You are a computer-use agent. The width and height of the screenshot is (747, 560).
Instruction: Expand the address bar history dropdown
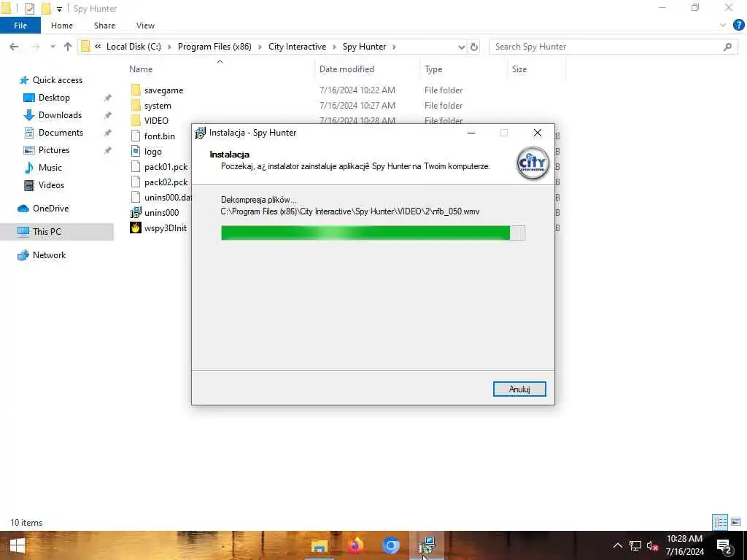pos(461,47)
